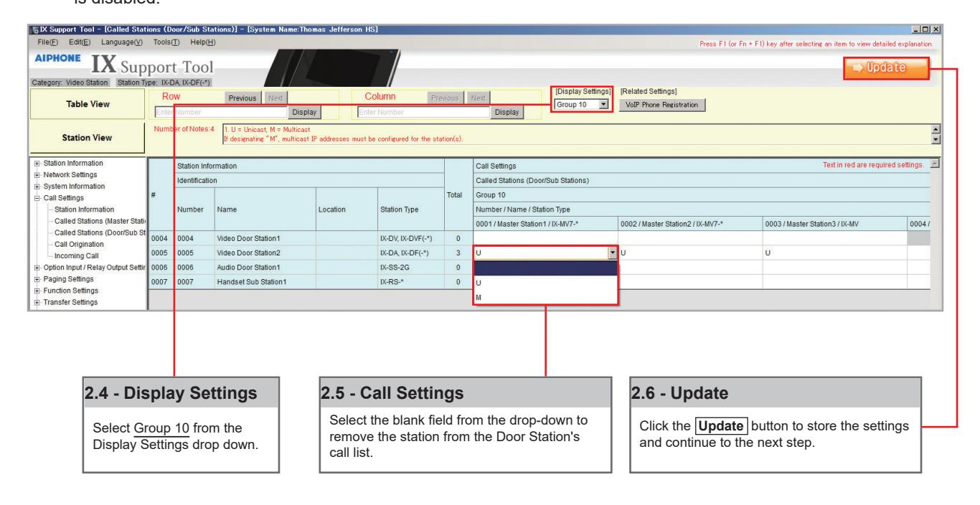This screenshot has width=980, height=505.
Task: Select Call Origination tree item
Action: click(77, 244)
